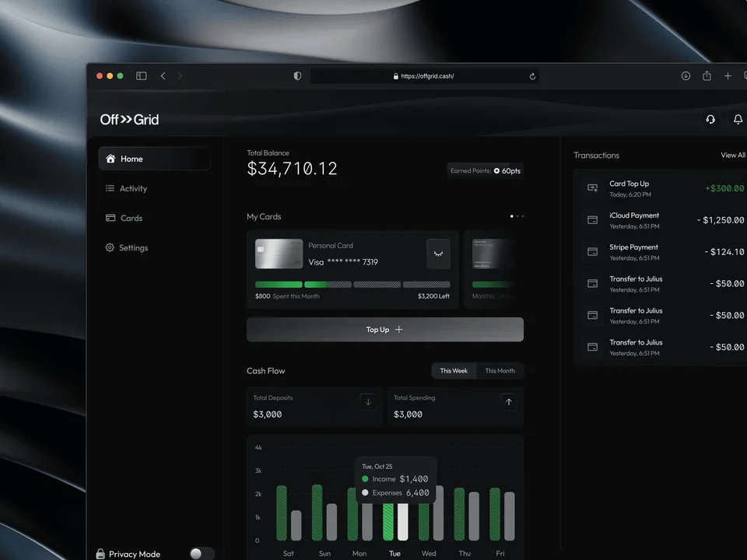Open the privacy shield icon
Viewport: 747px width, 560px height.
pyautogui.click(x=297, y=75)
